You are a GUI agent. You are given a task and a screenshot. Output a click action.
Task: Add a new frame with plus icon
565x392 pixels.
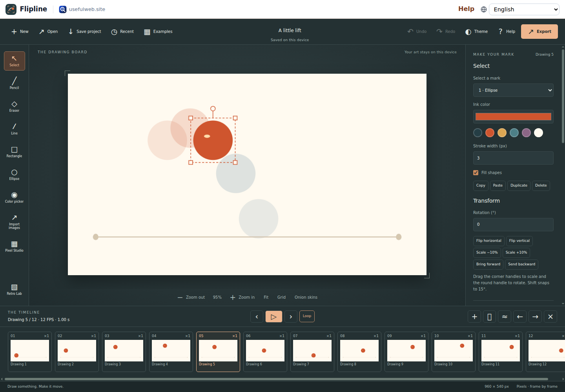click(474, 317)
